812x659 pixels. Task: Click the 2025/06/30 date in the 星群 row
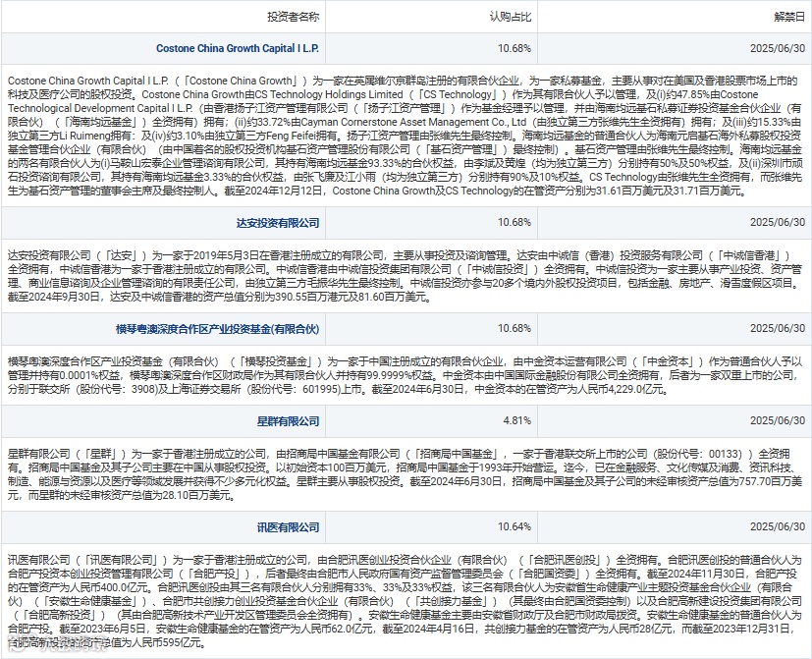pyautogui.click(x=778, y=420)
